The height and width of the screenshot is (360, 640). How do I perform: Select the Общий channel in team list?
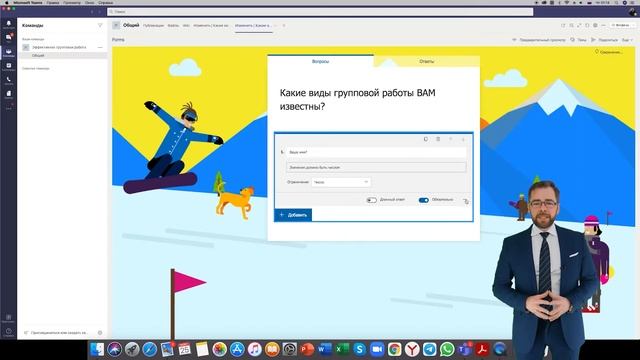click(x=38, y=56)
